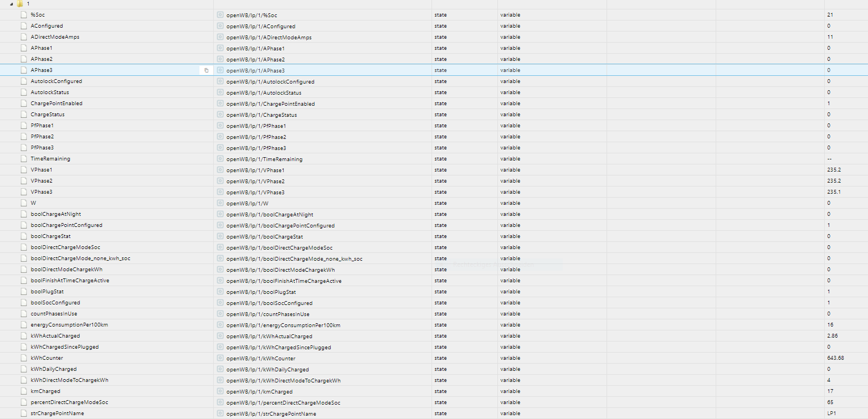Click the kWhCounter value 643.68
Image resolution: width=868 pixels, height=419 pixels.
pos(835,358)
